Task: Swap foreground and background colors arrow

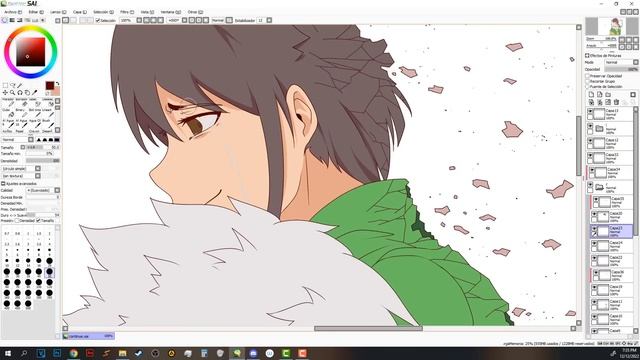Action: pyautogui.click(x=58, y=84)
